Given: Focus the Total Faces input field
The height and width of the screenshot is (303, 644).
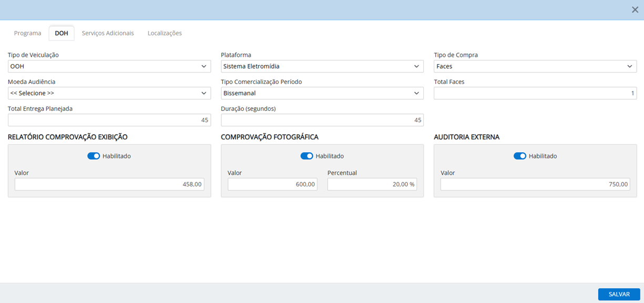Looking at the screenshot, I should [x=535, y=93].
